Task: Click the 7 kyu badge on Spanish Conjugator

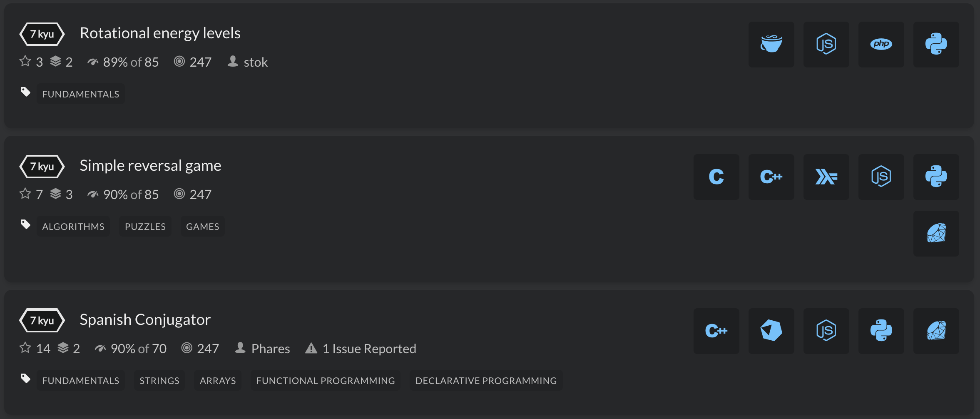Action: pos(42,320)
